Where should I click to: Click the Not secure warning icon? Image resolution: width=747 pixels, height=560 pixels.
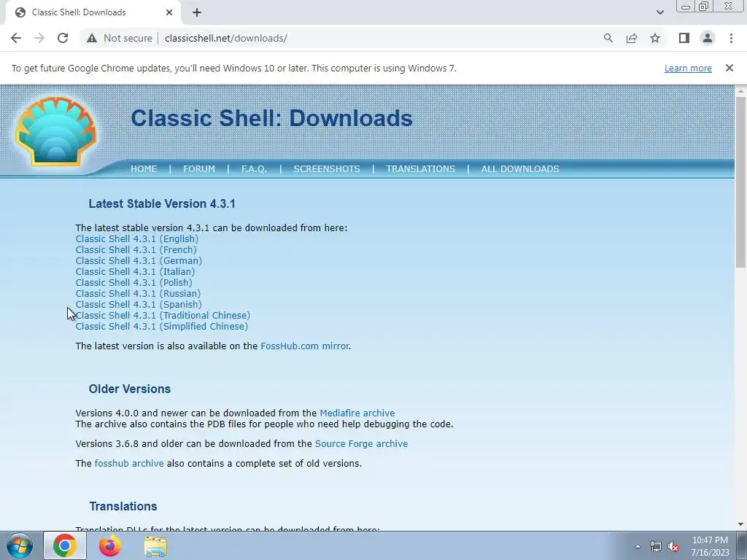(92, 38)
